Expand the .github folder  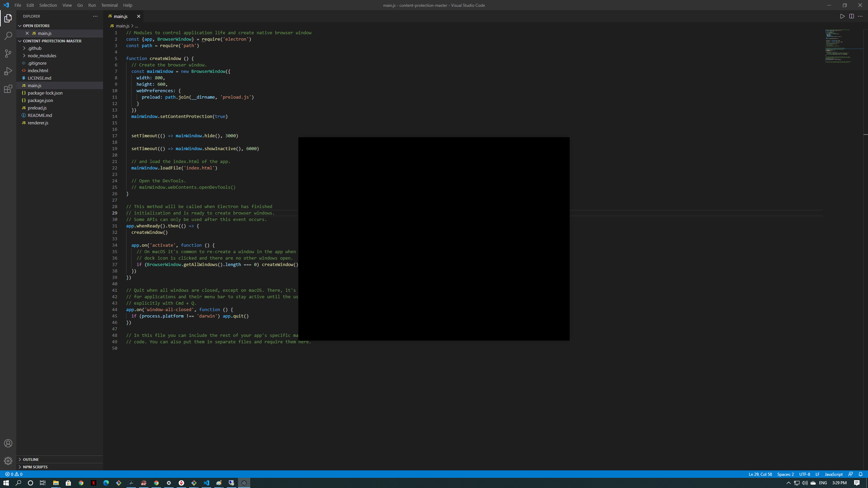coord(60,48)
